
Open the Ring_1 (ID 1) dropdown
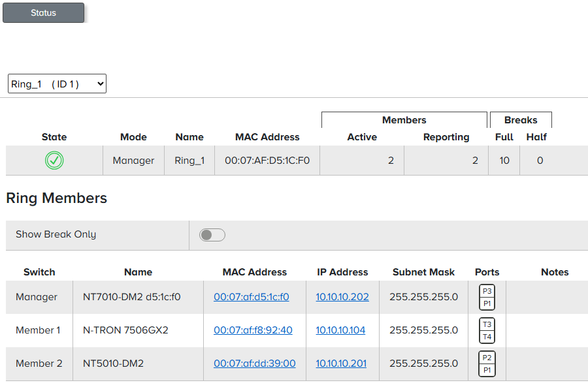click(x=57, y=84)
